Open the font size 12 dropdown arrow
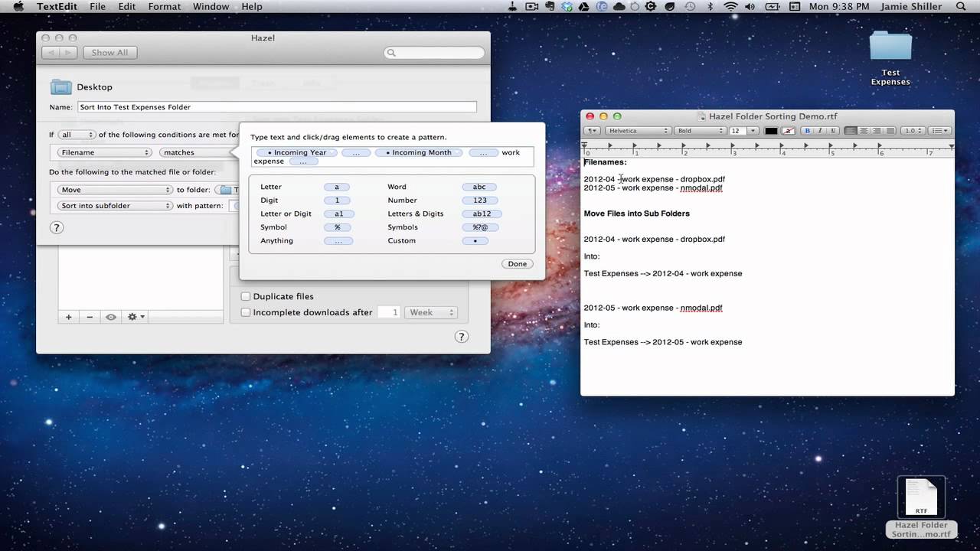Image resolution: width=980 pixels, height=551 pixels. point(753,131)
